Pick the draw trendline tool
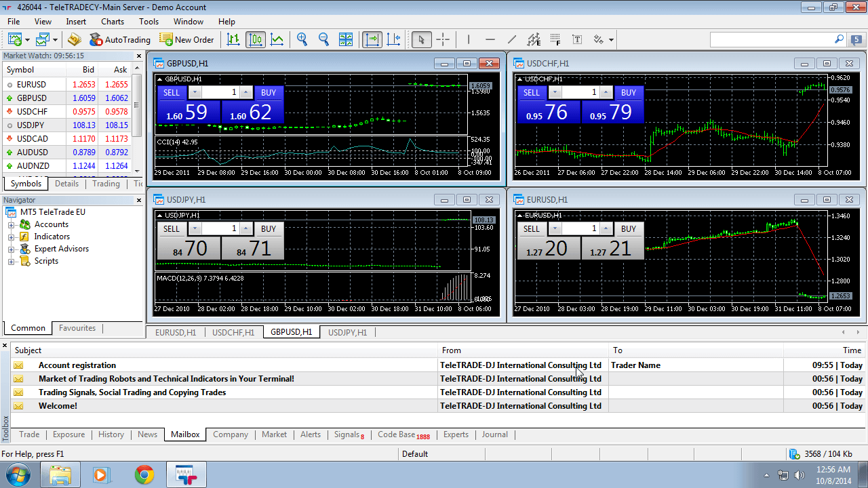This screenshot has width=868, height=488. point(512,39)
